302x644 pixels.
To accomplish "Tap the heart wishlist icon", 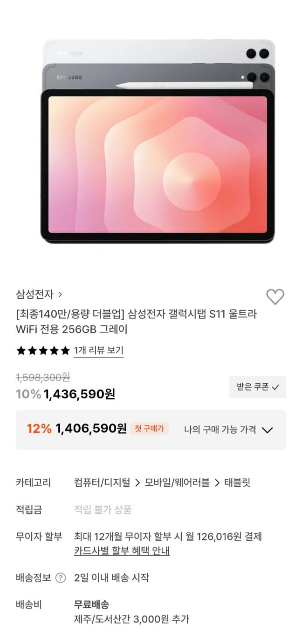I will tap(275, 297).
